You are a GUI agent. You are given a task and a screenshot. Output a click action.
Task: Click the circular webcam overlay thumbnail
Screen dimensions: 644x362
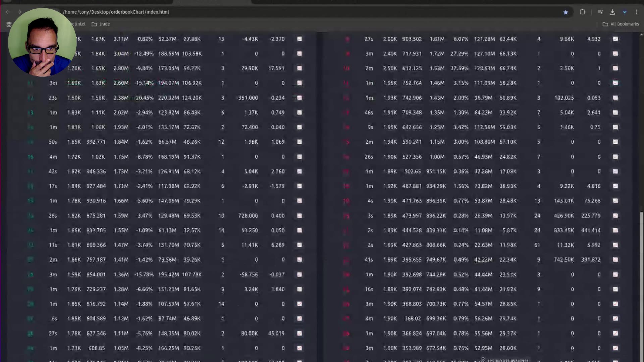42,43
